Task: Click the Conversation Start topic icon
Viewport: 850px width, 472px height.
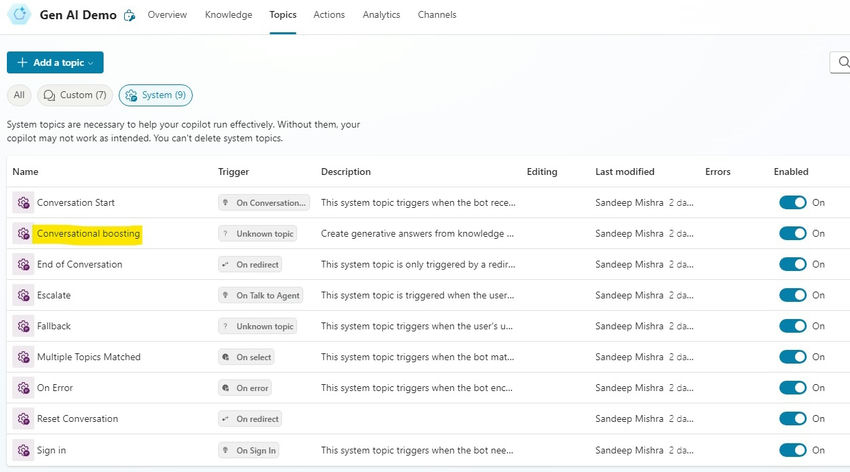Action: click(23, 203)
